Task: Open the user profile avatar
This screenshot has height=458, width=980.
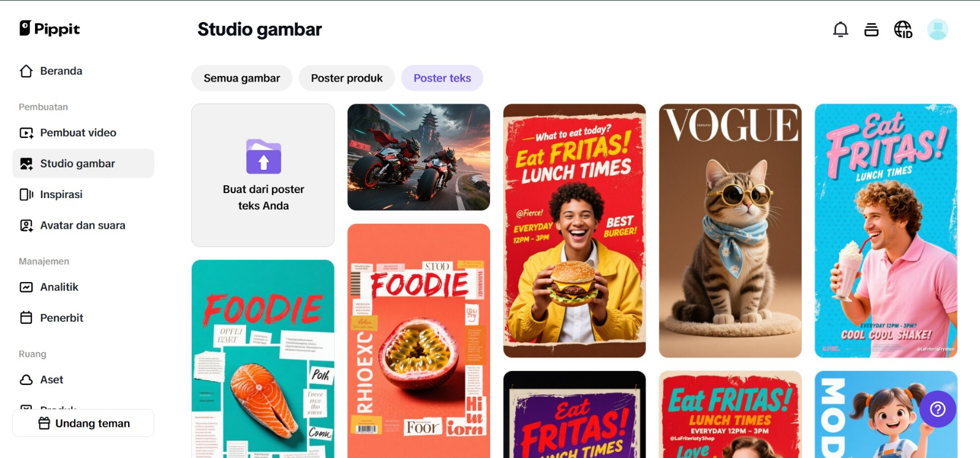Action: coord(937,29)
